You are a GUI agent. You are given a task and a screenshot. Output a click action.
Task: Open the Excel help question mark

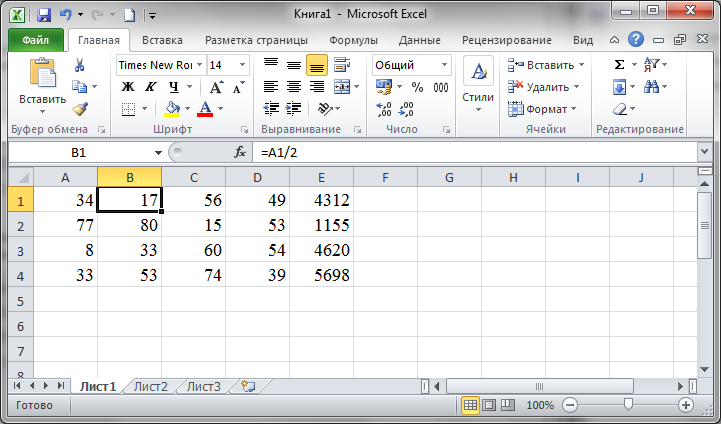pyautogui.click(x=635, y=40)
